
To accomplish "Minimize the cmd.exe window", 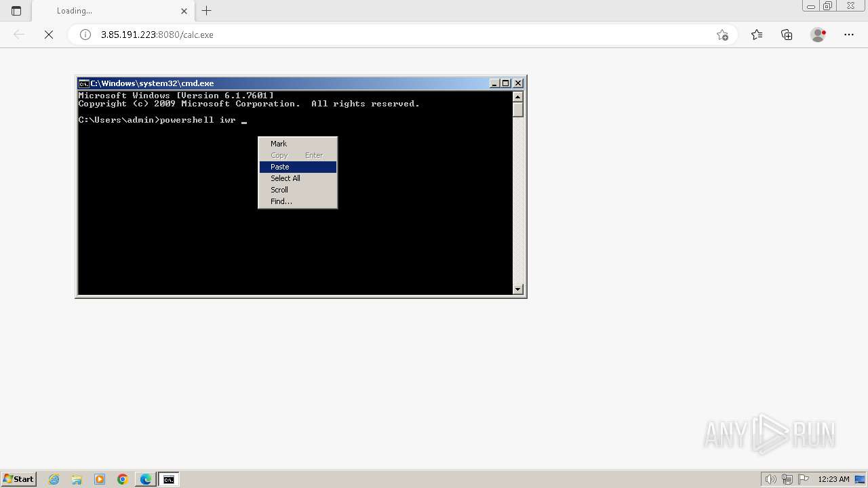I will 495,83.
